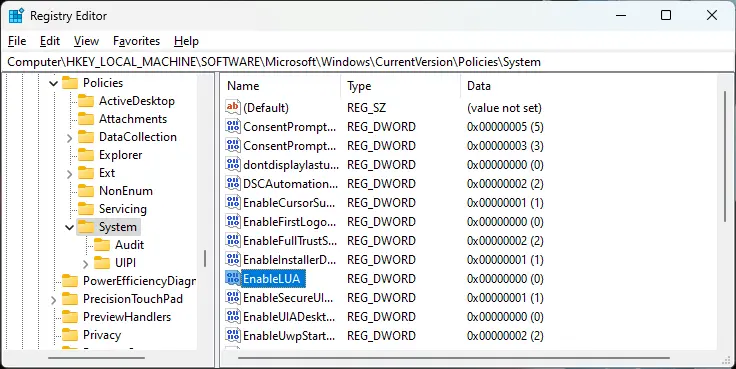
Task: Collapse the System tree node
Action: 69,228
